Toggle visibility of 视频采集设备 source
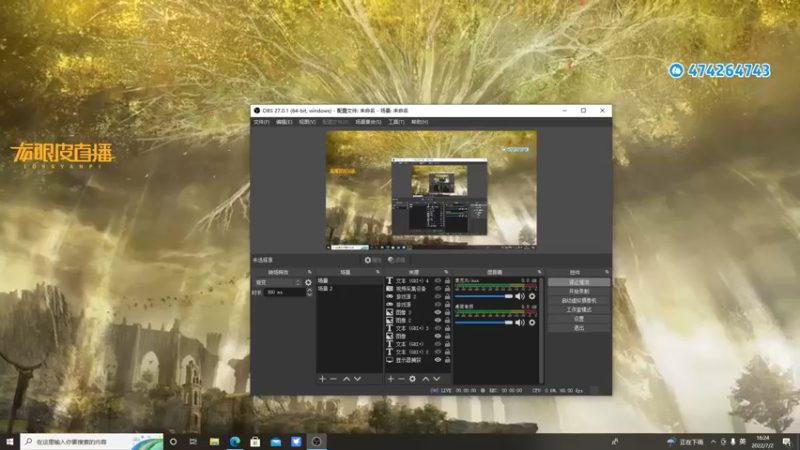Screen dimensions: 800x450 tap(438, 288)
